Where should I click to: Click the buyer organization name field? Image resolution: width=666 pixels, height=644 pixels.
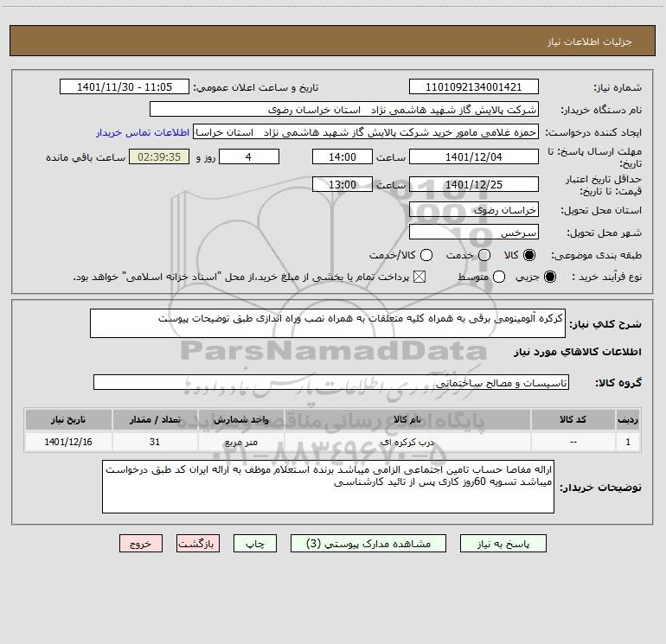344,110
